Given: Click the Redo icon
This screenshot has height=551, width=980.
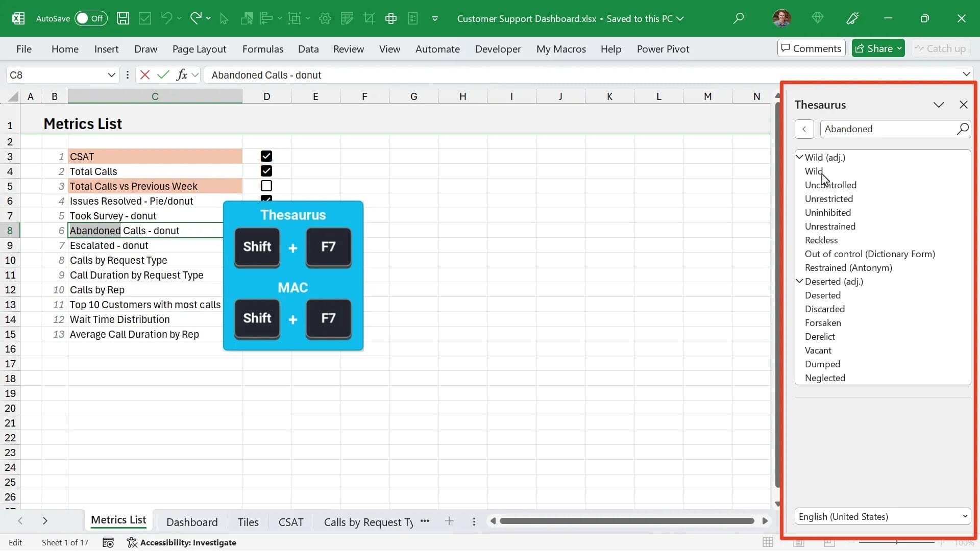Looking at the screenshot, I should point(195,18).
